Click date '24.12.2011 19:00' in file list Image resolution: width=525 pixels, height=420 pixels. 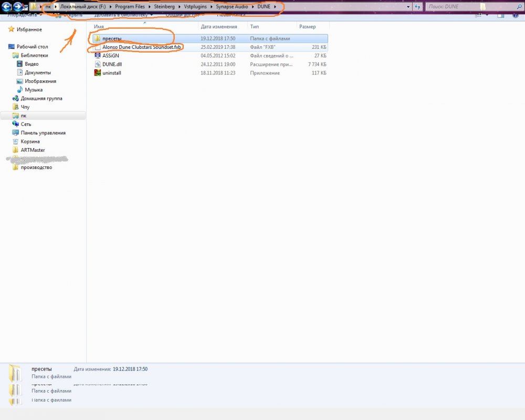[218, 64]
